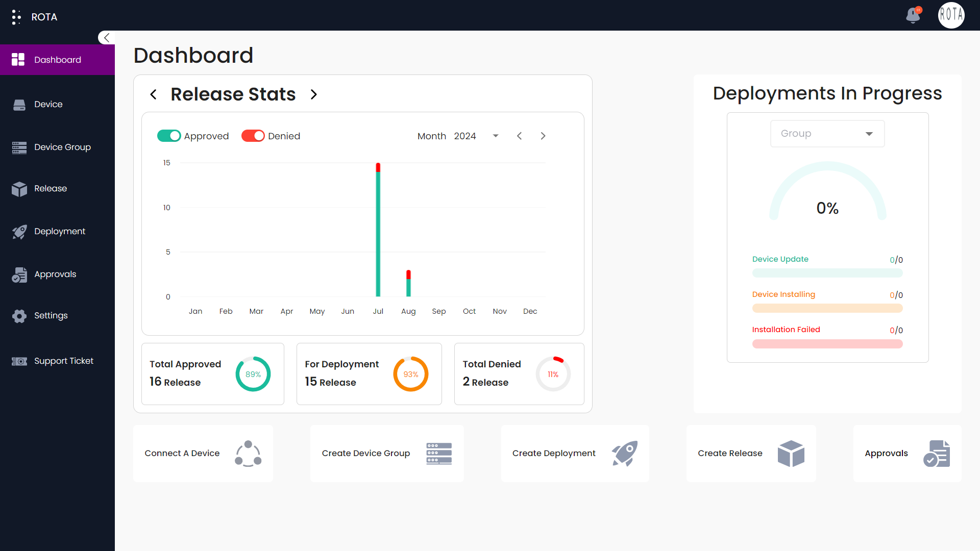The height and width of the screenshot is (551, 980).
Task: Click the Dashboard sidebar icon
Action: [x=19, y=60]
